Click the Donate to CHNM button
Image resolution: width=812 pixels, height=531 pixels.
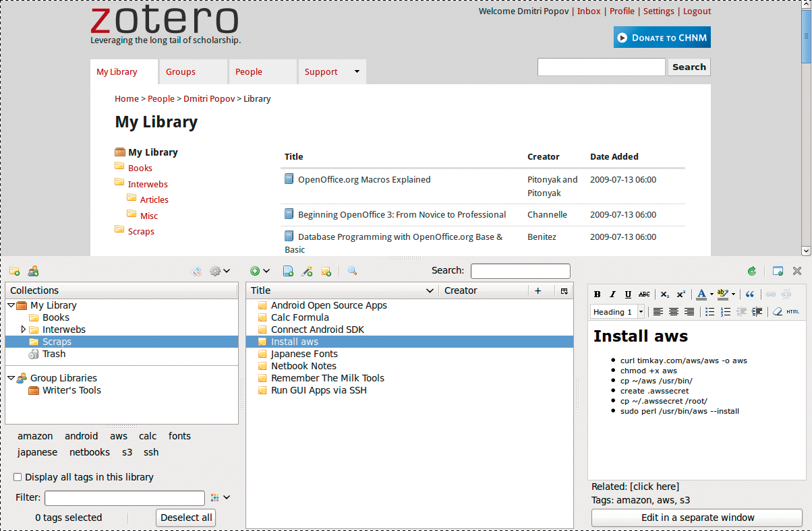pos(662,38)
